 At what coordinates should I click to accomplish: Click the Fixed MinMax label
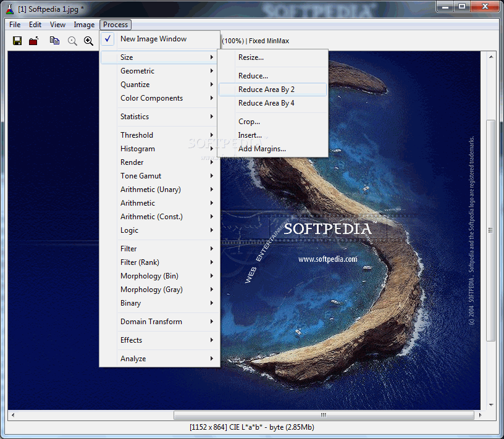269,41
